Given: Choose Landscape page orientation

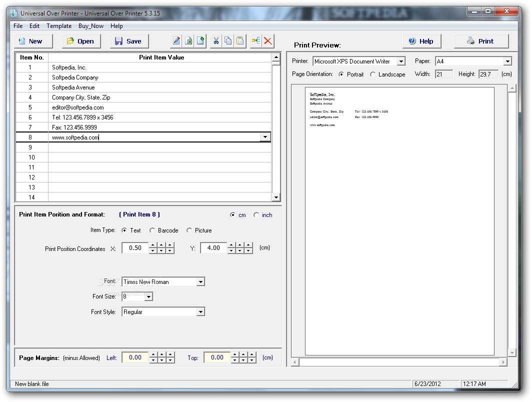Looking at the screenshot, I should (x=373, y=74).
